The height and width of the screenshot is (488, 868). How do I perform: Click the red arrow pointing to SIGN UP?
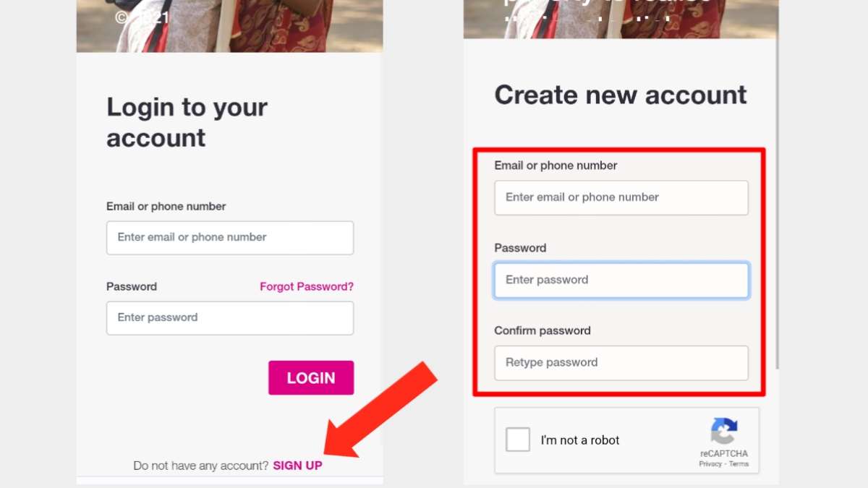click(x=383, y=411)
